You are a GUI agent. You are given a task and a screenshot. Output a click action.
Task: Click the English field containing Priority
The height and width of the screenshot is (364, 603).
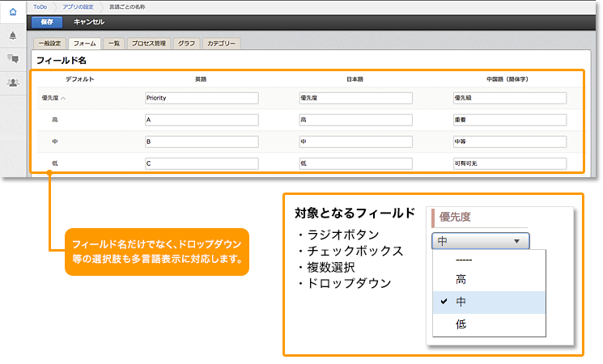pos(201,98)
